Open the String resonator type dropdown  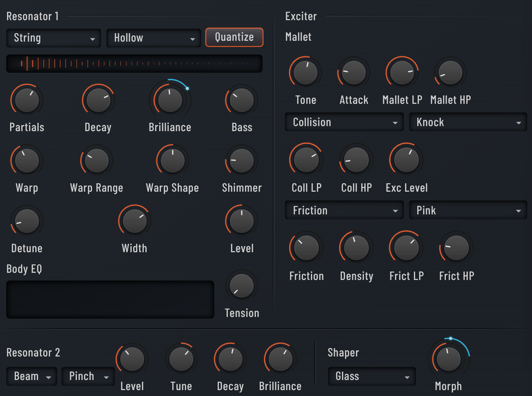coord(54,38)
